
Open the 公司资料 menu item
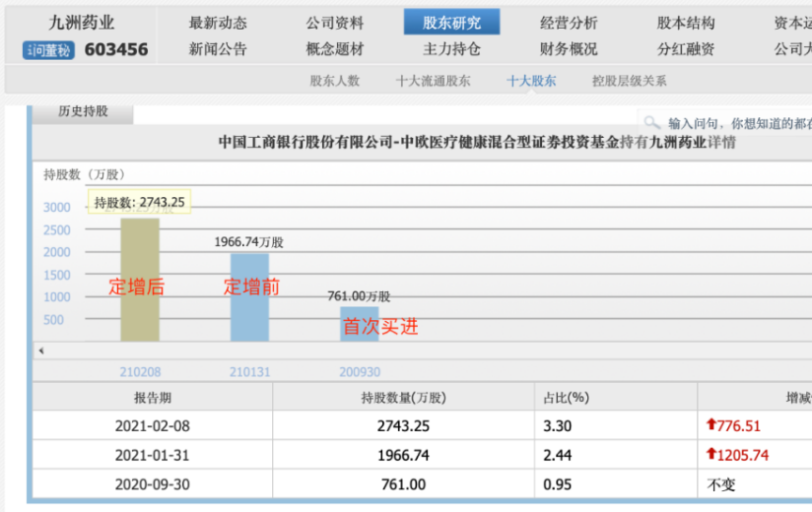coord(334,23)
